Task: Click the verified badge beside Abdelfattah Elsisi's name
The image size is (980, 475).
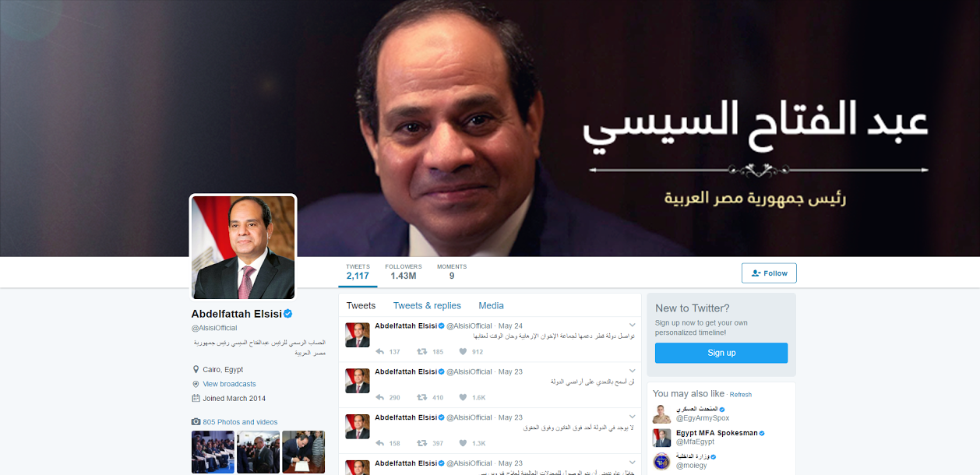Action: click(287, 314)
